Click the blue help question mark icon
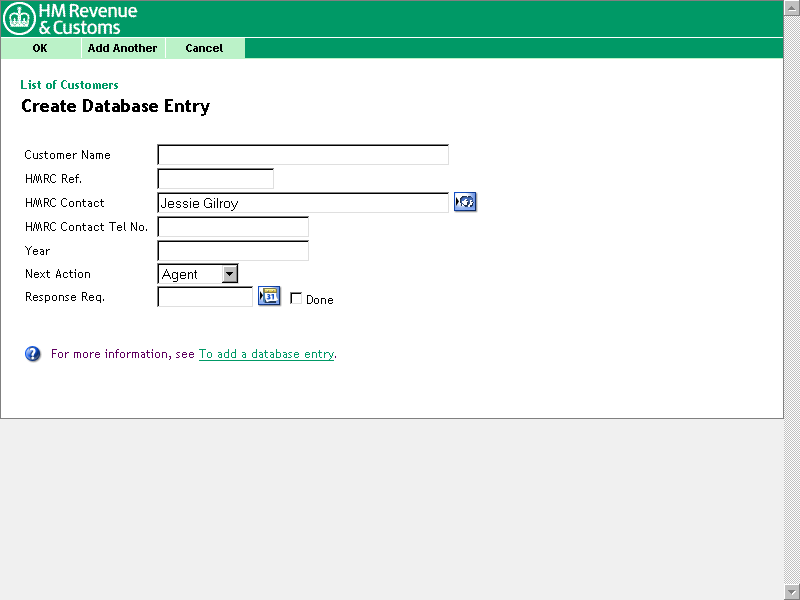The width and height of the screenshot is (800, 600). 33,354
